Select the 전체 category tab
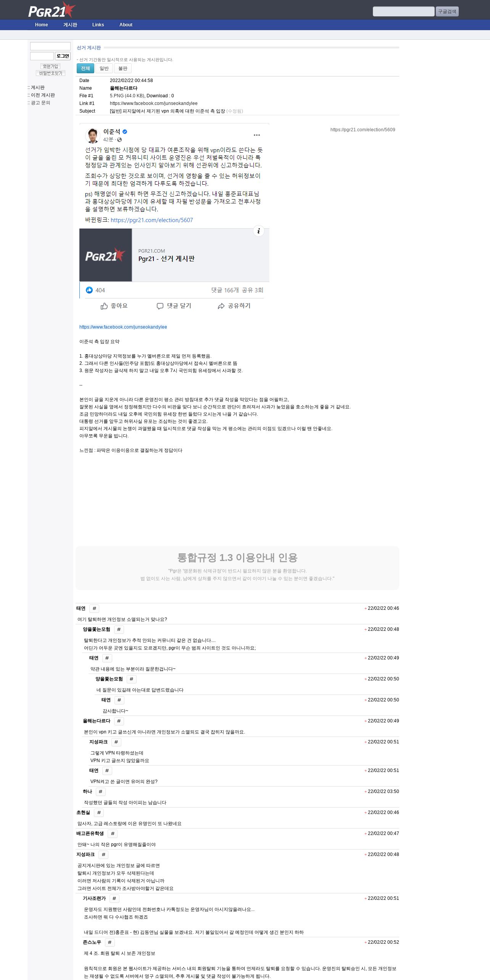Image resolution: width=490 pixels, height=980 pixels. [85, 68]
